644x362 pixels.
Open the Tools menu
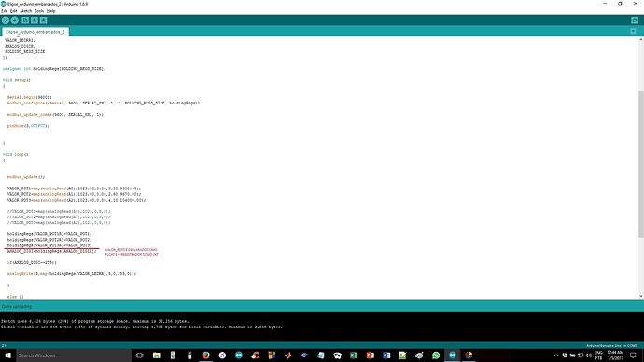pyautogui.click(x=39, y=11)
